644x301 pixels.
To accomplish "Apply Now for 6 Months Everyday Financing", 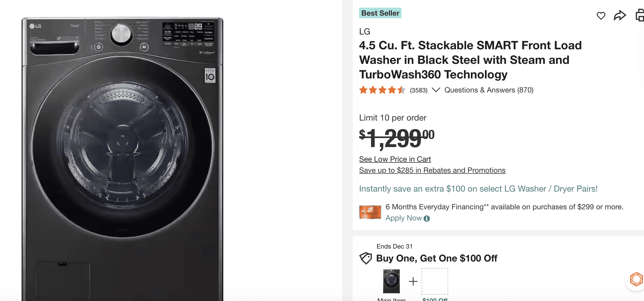I will [403, 218].
